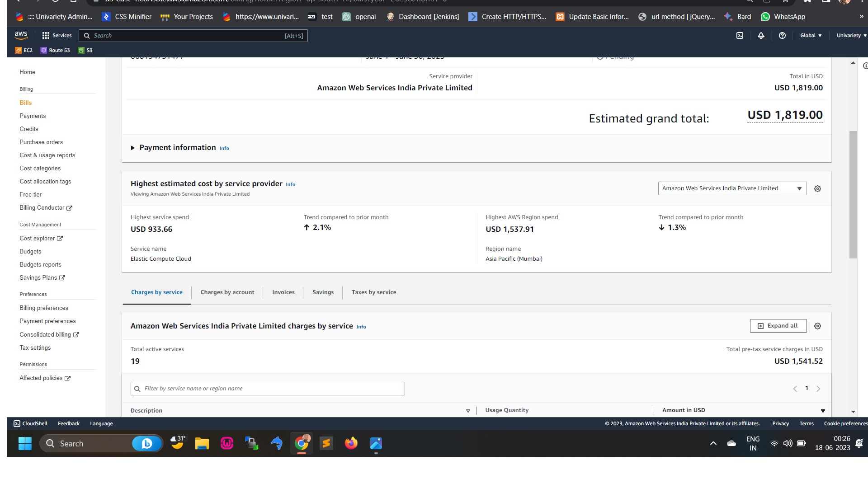Open Info link beside Payment information
This screenshot has width=868, height=488.
coord(224,148)
